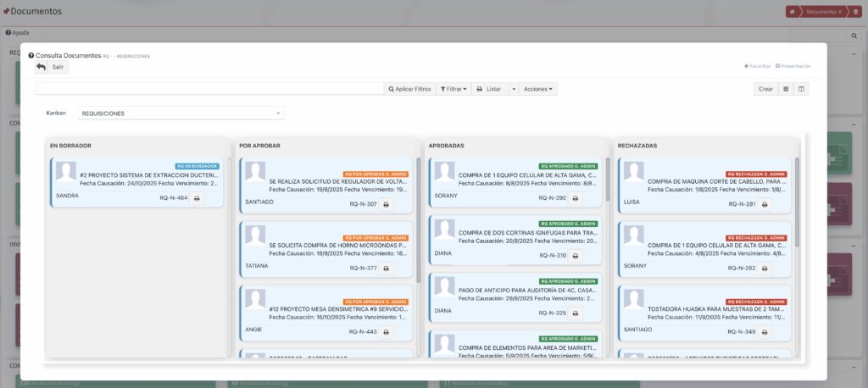The height and width of the screenshot is (388, 868).
Task: Expand the arrow next to Listar
Action: point(513,89)
